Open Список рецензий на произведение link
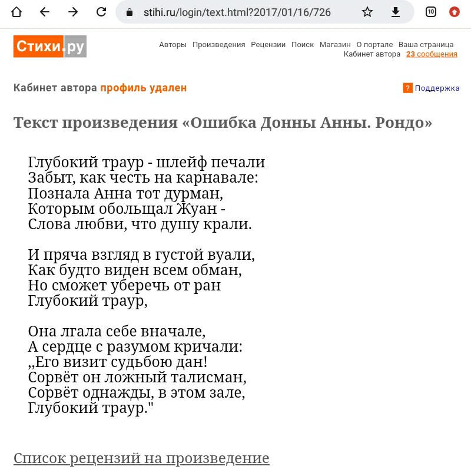The height and width of the screenshot is (476, 471). 141,458
